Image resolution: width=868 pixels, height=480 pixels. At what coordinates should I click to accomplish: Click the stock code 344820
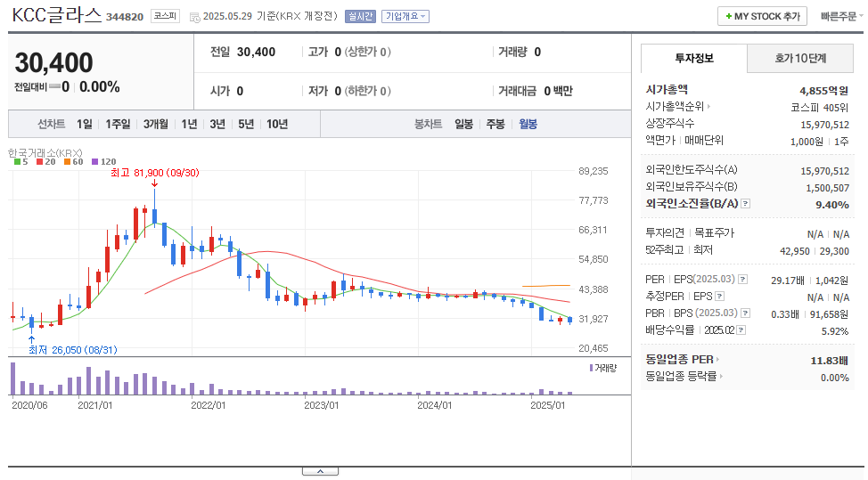(125, 17)
